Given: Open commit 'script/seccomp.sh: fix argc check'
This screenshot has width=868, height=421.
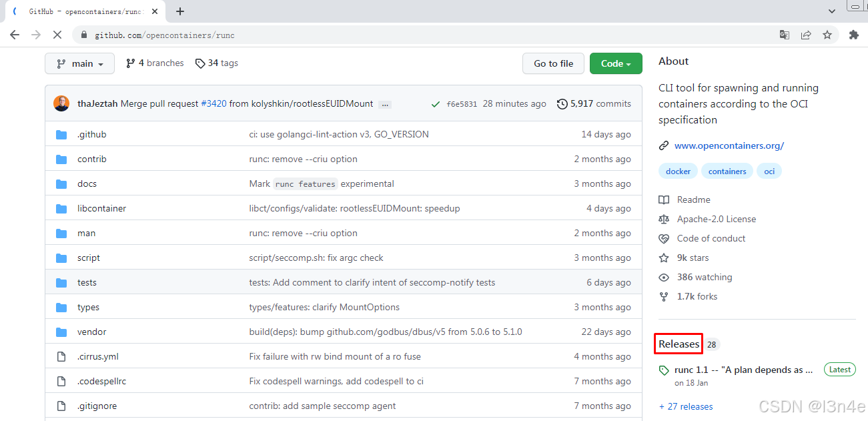Looking at the screenshot, I should coord(316,258).
